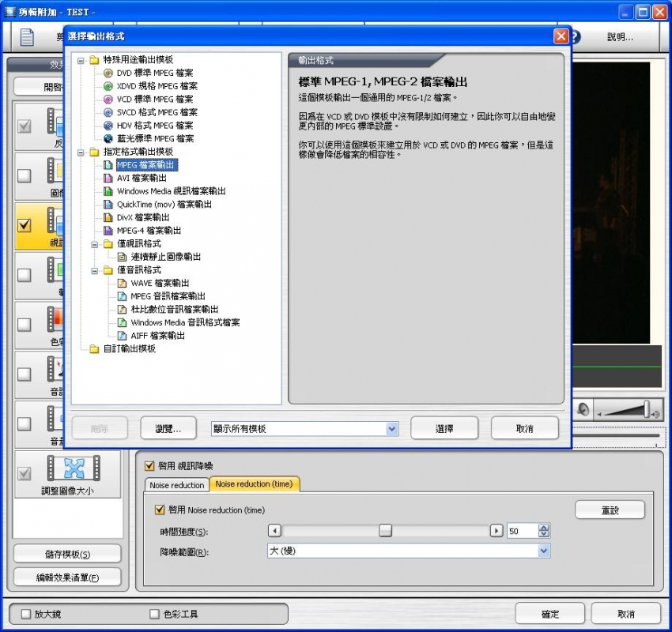Open the Noise reduction (time) tab

pyautogui.click(x=254, y=484)
